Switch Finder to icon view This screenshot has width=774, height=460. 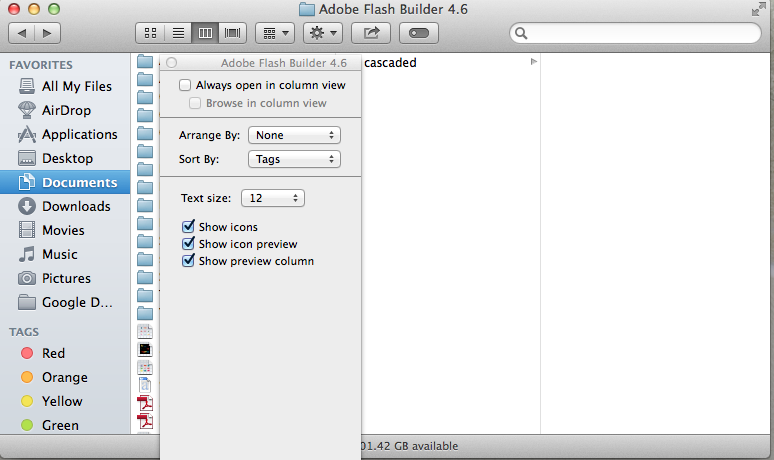coord(150,33)
